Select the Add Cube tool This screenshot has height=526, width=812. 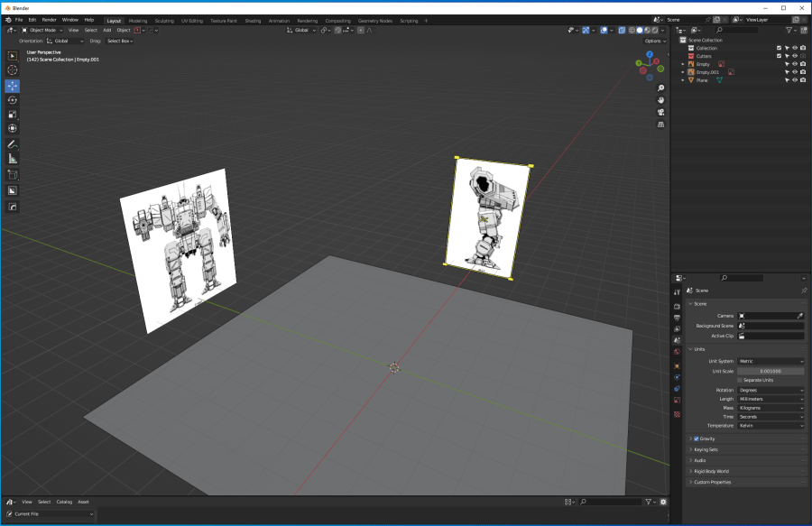pos(13,175)
